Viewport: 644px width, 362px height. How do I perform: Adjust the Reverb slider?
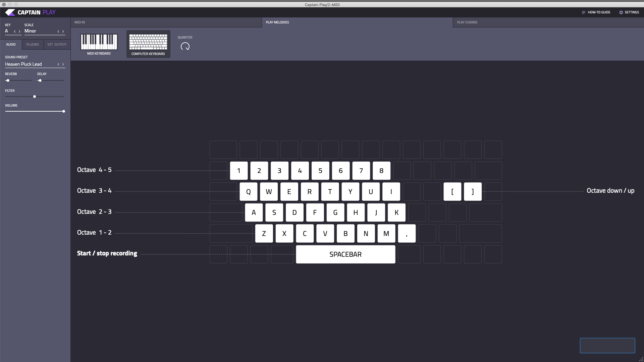coord(18,80)
